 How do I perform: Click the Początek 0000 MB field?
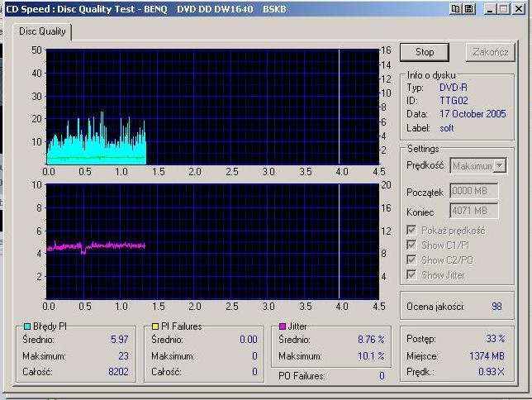coord(474,191)
